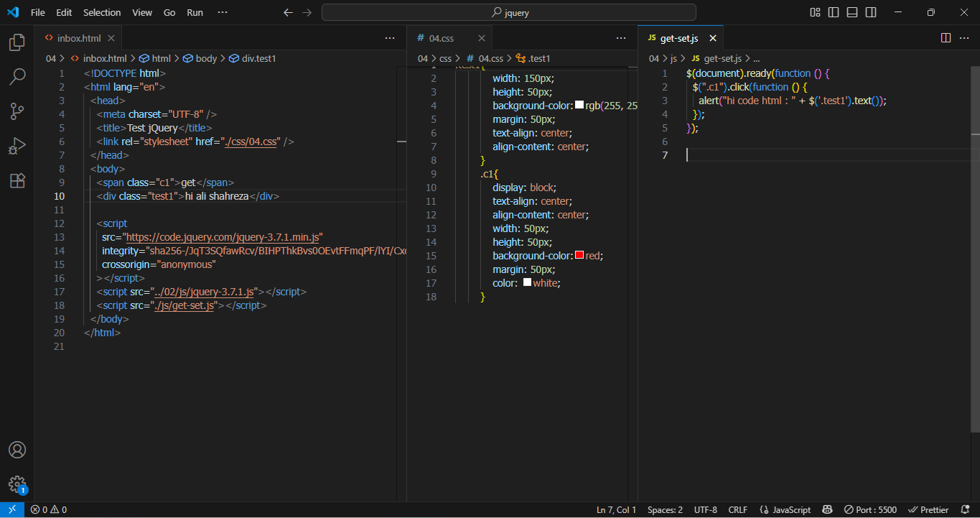Open the Explorer view in activity bar
Viewport: 980px width, 518px height.
click(17, 42)
